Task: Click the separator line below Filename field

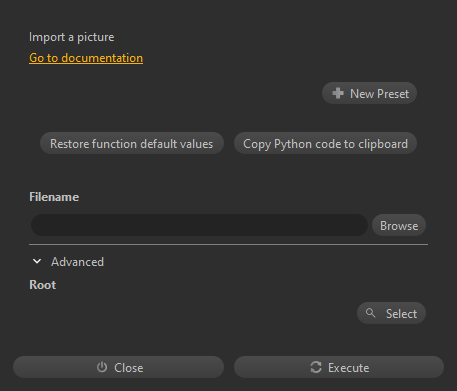Action: click(228, 245)
